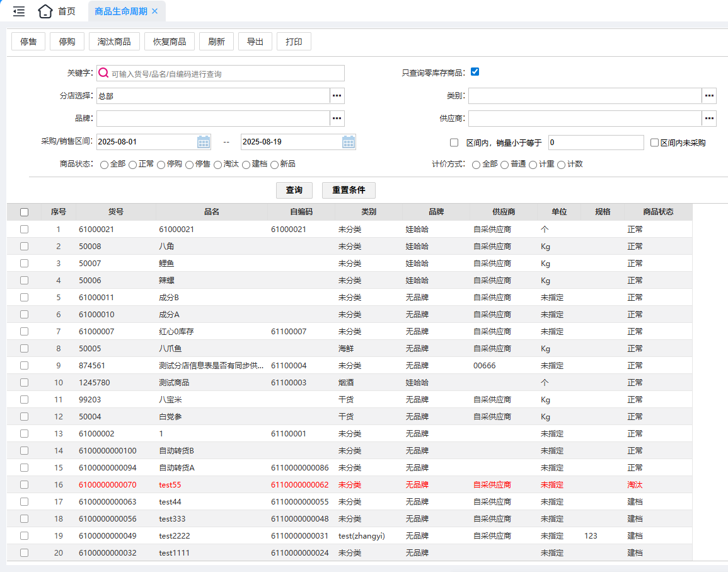This screenshot has height=572, width=728.
Task: Open 供应商 browse ellipsis button
Action: [709, 119]
